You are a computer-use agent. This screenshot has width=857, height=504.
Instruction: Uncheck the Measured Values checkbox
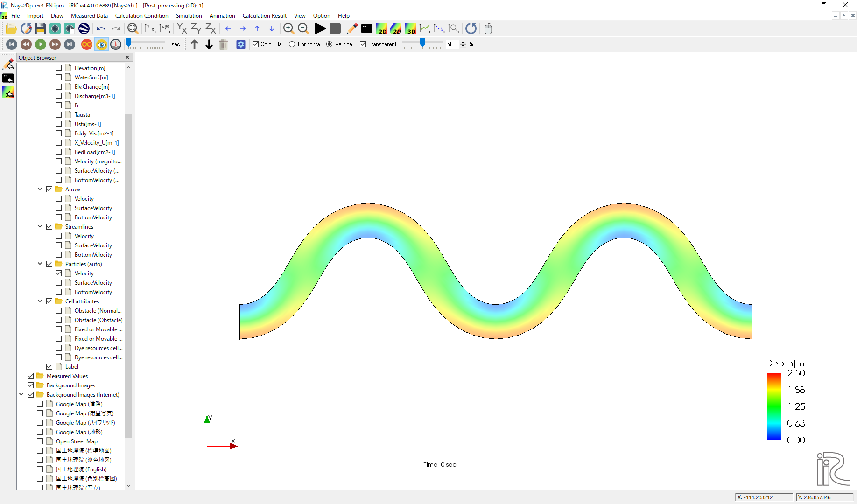pyautogui.click(x=31, y=376)
